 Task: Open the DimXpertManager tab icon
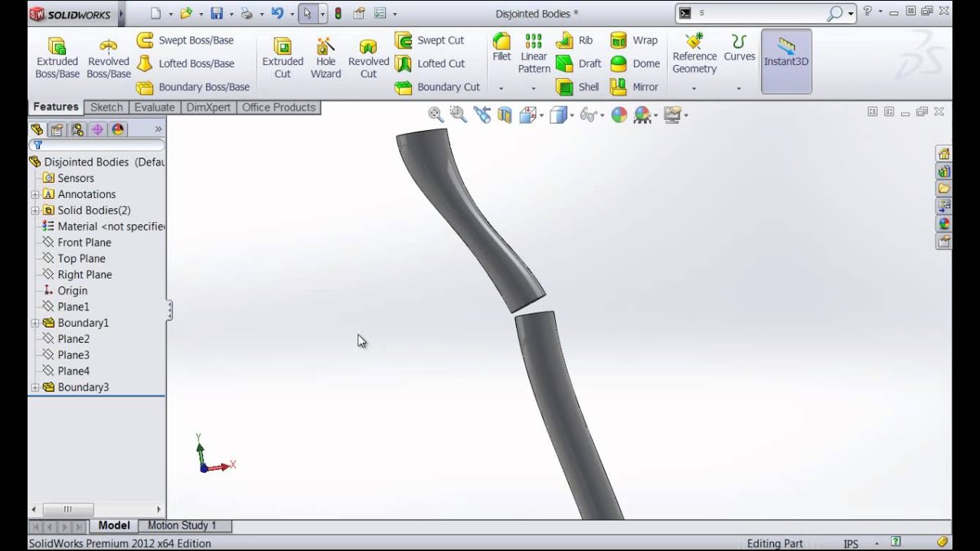97,129
